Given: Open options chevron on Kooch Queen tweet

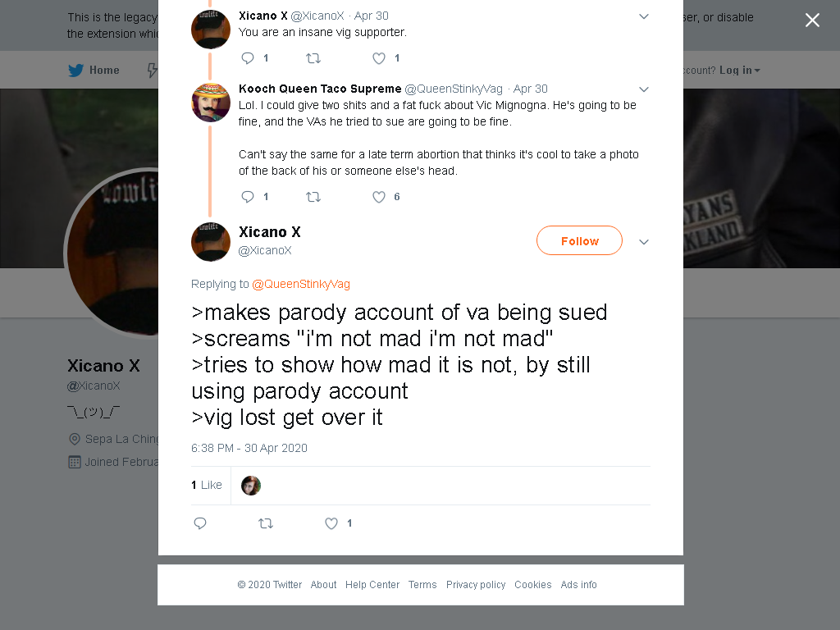Looking at the screenshot, I should (x=644, y=89).
